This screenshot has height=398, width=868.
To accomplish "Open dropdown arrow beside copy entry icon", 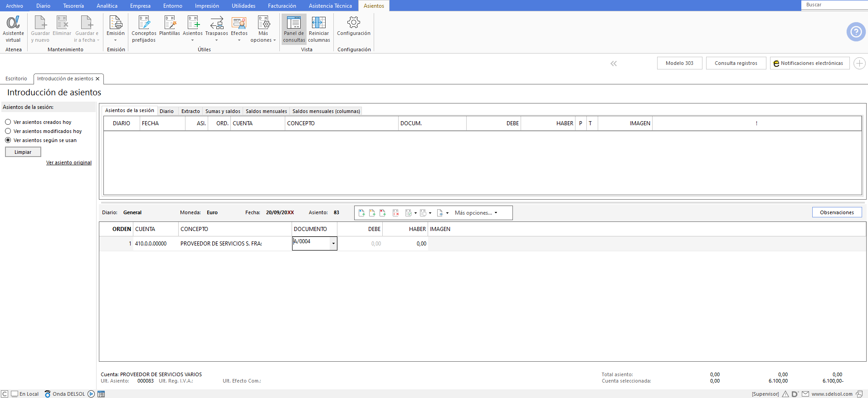I will point(430,213).
